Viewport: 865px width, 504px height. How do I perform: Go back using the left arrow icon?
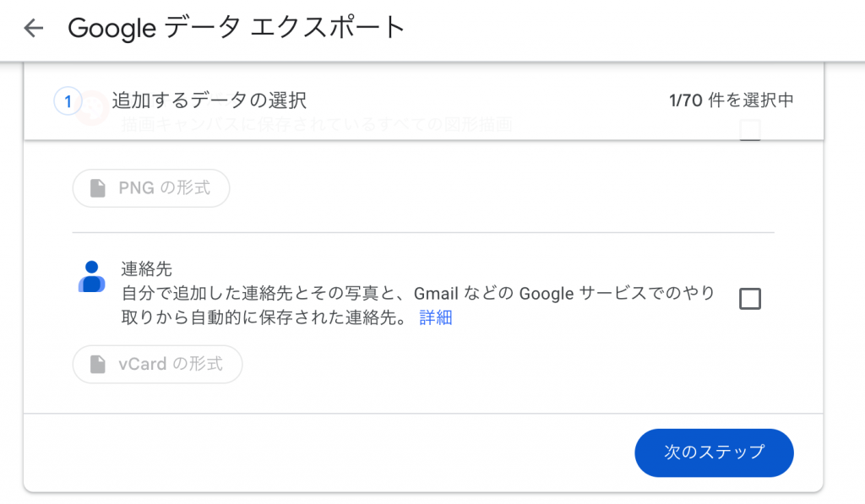33,28
